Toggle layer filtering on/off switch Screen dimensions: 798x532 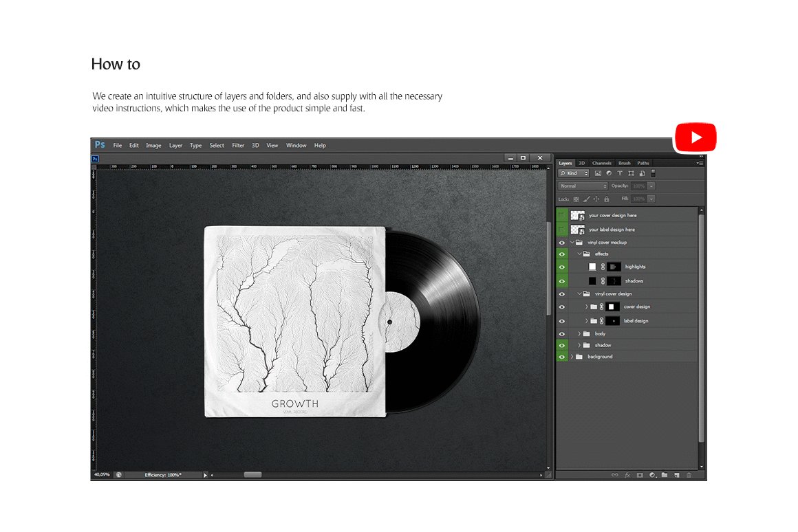tap(653, 173)
